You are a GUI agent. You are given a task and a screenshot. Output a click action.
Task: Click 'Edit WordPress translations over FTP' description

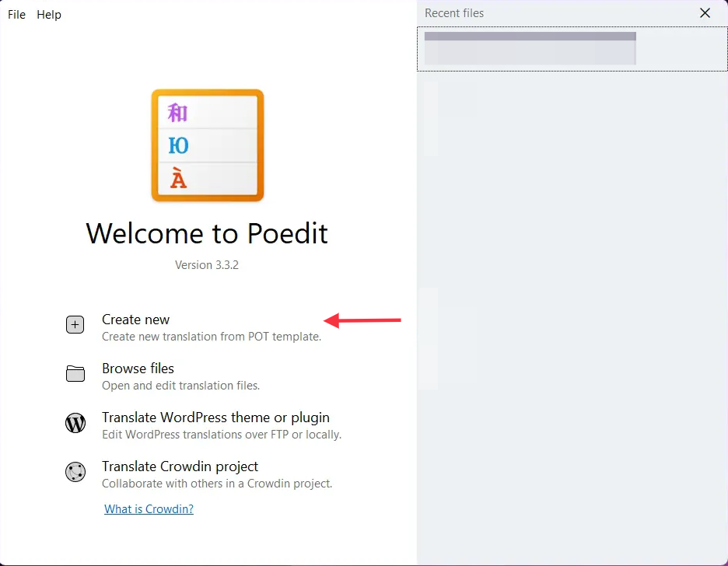click(222, 435)
